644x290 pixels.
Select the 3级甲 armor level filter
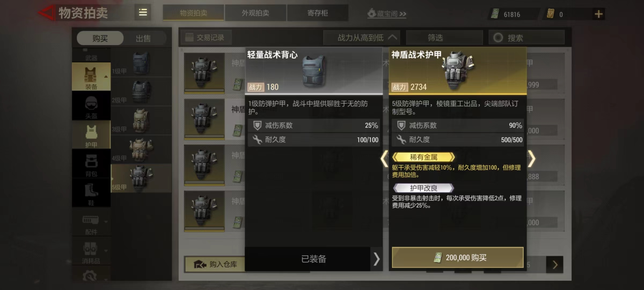click(x=141, y=121)
